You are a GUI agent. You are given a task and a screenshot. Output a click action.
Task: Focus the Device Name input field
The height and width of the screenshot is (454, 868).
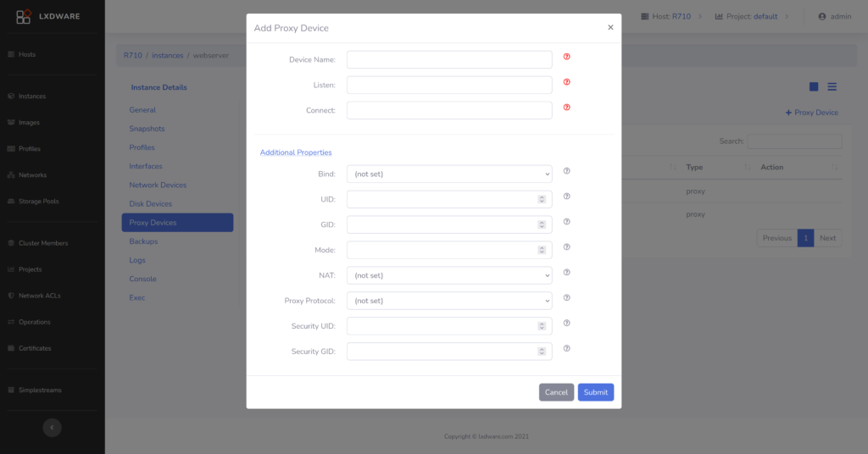(449, 60)
